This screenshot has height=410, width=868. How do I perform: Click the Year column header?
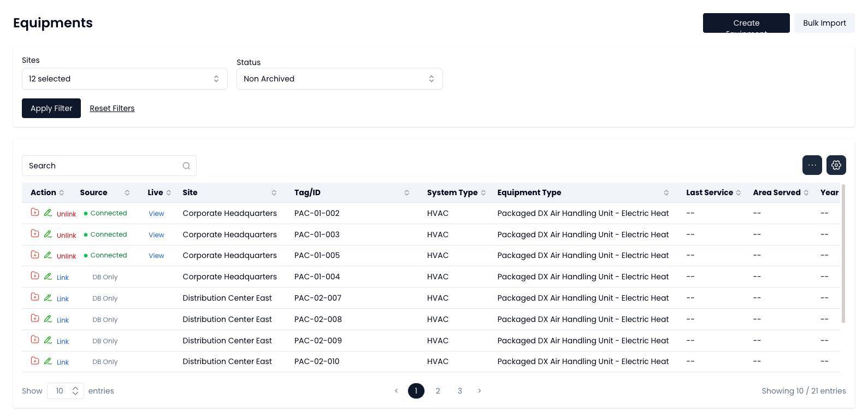point(829,192)
